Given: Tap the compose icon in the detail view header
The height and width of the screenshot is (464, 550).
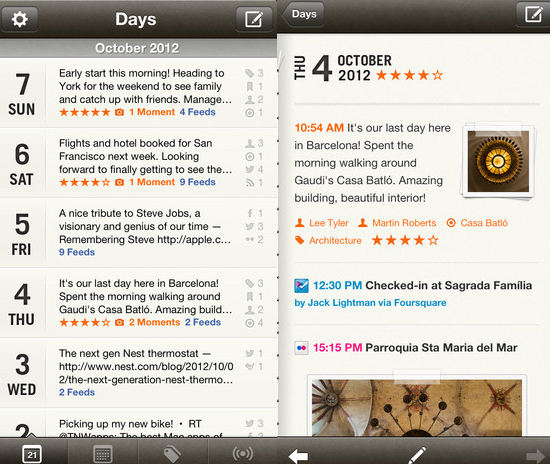Looking at the screenshot, I should [533, 14].
